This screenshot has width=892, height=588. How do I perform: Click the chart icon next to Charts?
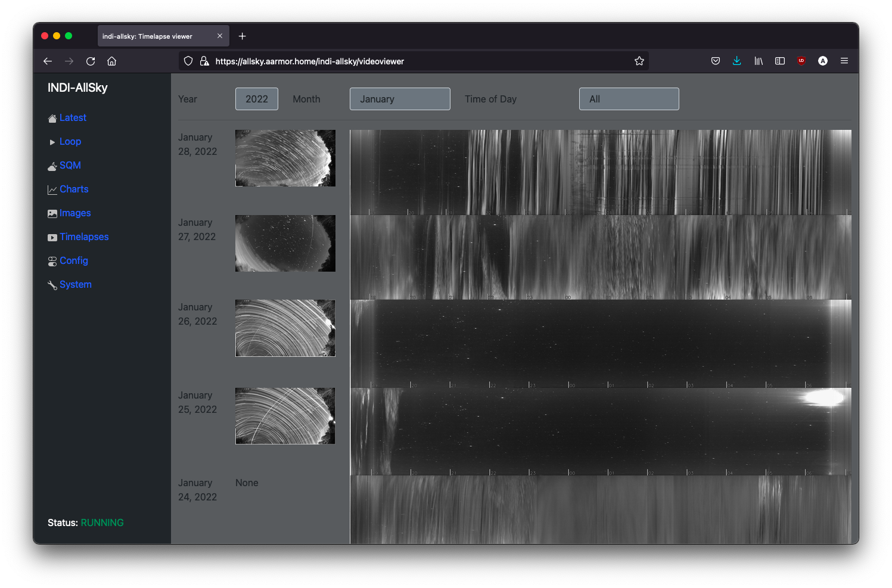(52, 190)
